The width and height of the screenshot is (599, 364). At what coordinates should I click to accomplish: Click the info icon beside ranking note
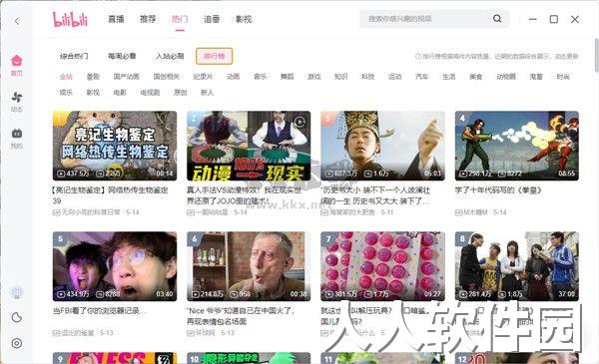[418, 56]
